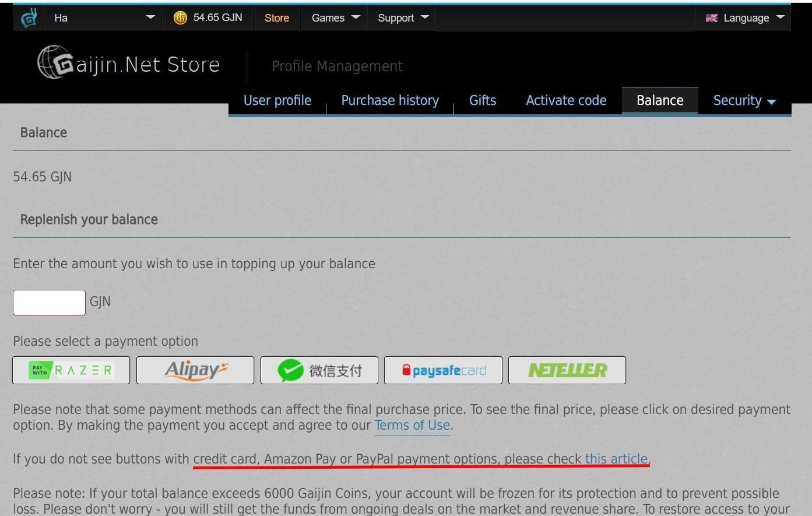The width and height of the screenshot is (812, 516).
Task: Choose Alipay as payment method
Action: [195, 370]
